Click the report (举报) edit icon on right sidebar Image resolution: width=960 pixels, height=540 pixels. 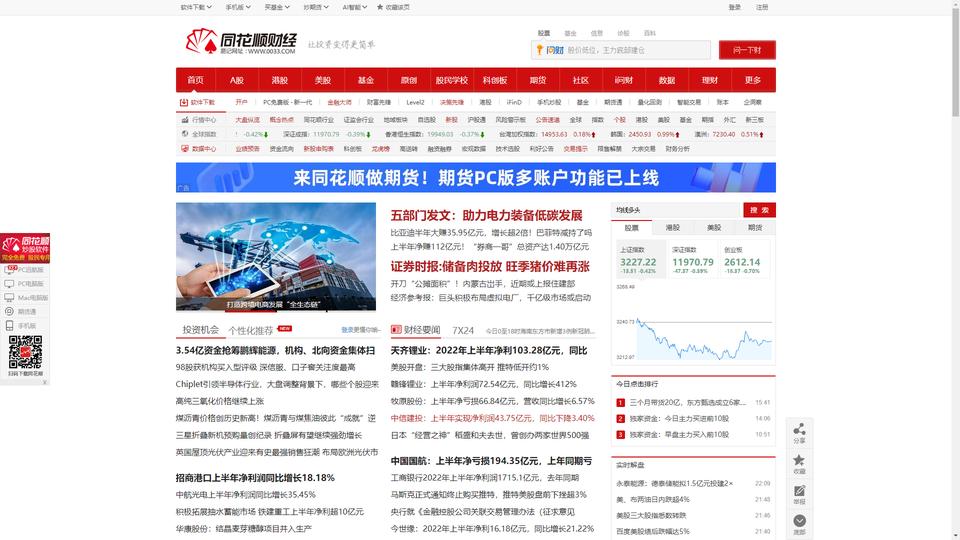pos(799,491)
